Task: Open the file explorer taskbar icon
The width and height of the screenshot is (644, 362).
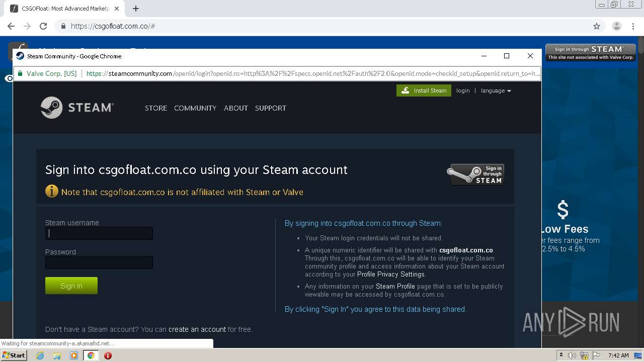Action: [x=57, y=355]
